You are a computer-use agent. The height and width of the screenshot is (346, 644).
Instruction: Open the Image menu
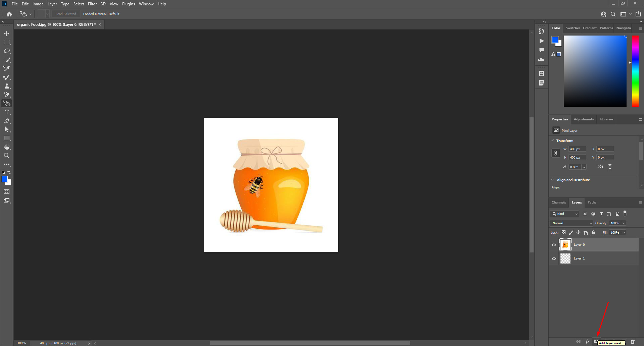[x=38, y=4]
